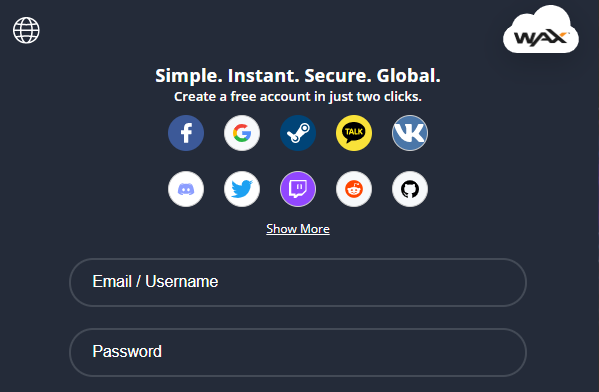Screen dimensions: 599x392
Task: Select the KakaoTalk login icon
Action: [354, 133]
